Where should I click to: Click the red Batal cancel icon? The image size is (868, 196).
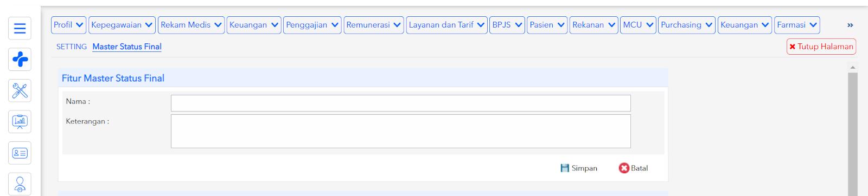[624, 168]
